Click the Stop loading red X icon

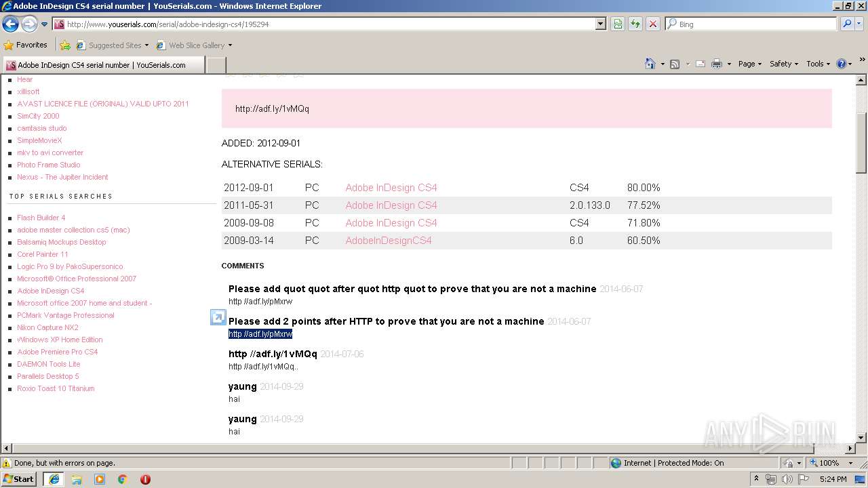(653, 24)
